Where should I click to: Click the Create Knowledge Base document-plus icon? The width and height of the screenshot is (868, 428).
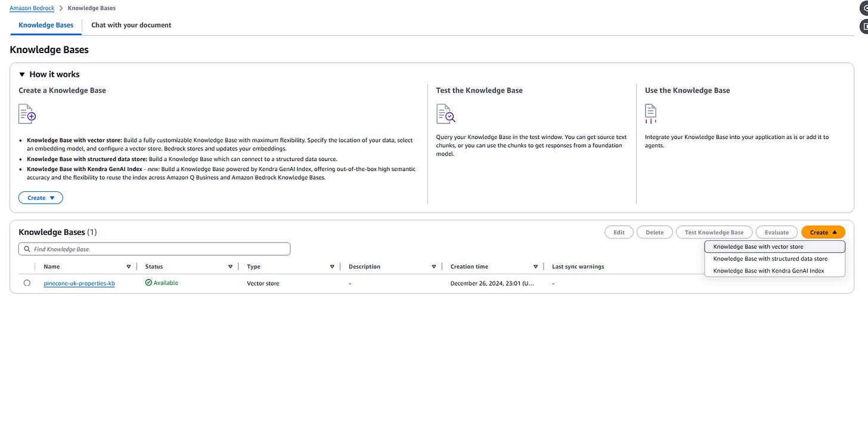(27, 113)
